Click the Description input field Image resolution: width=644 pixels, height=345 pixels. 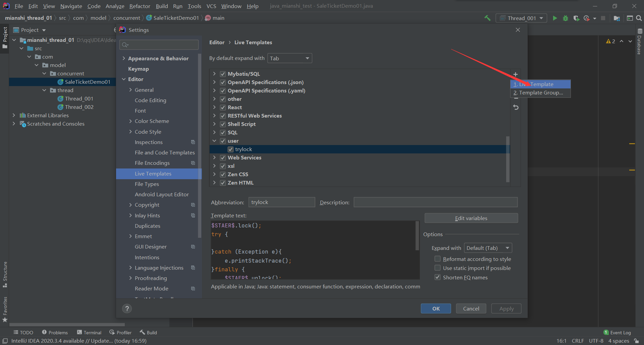point(436,202)
